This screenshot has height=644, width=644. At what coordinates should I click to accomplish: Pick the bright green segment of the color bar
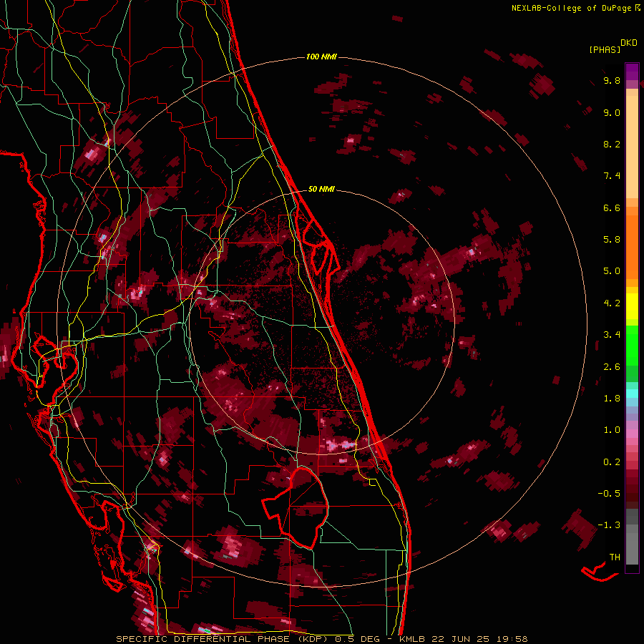632,346
